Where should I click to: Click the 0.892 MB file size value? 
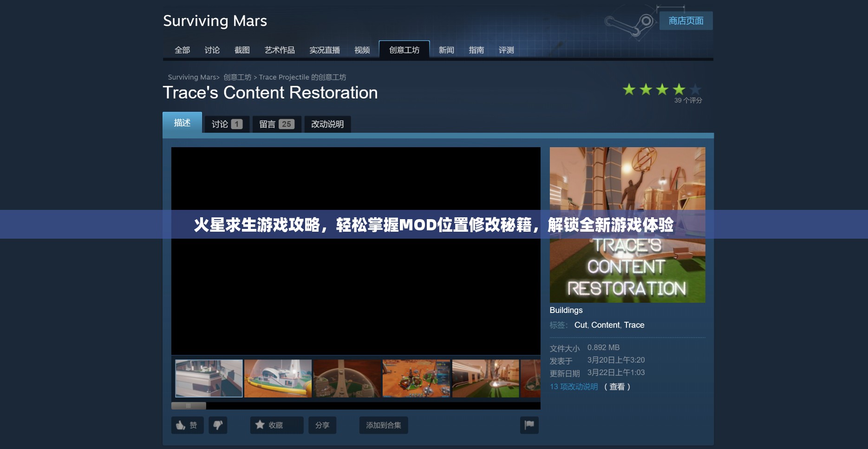pyautogui.click(x=603, y=347)
